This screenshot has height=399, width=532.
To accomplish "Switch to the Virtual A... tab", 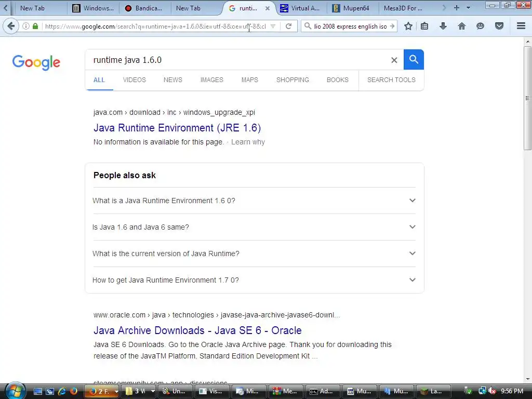I will click(x=302, y=8).
